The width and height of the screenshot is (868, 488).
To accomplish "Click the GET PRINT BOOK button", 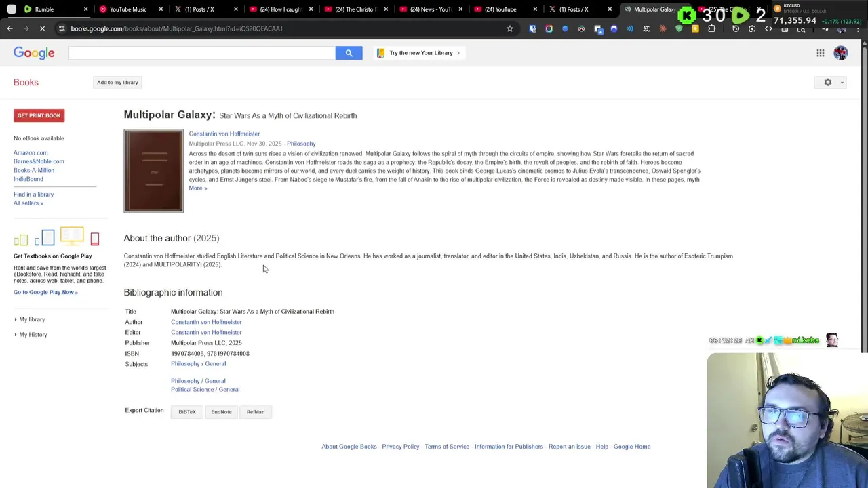I will [x=39, y=115].
